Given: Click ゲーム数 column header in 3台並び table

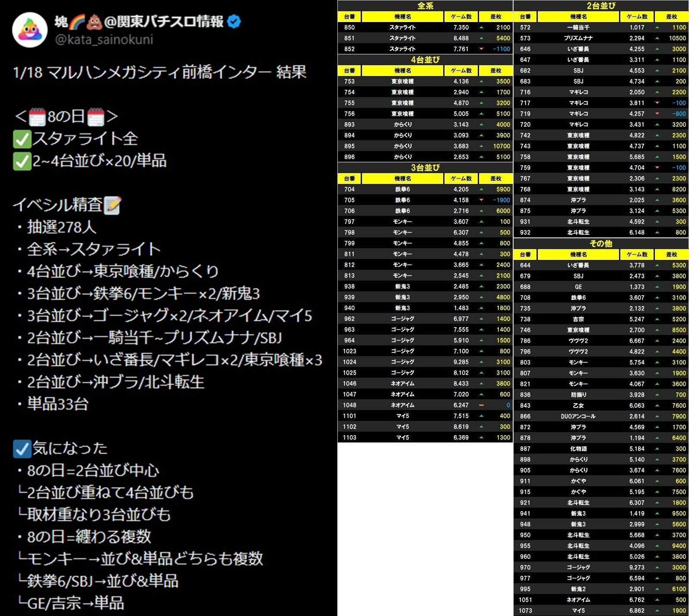Looking at the screenshot, I should coord(461,178).
